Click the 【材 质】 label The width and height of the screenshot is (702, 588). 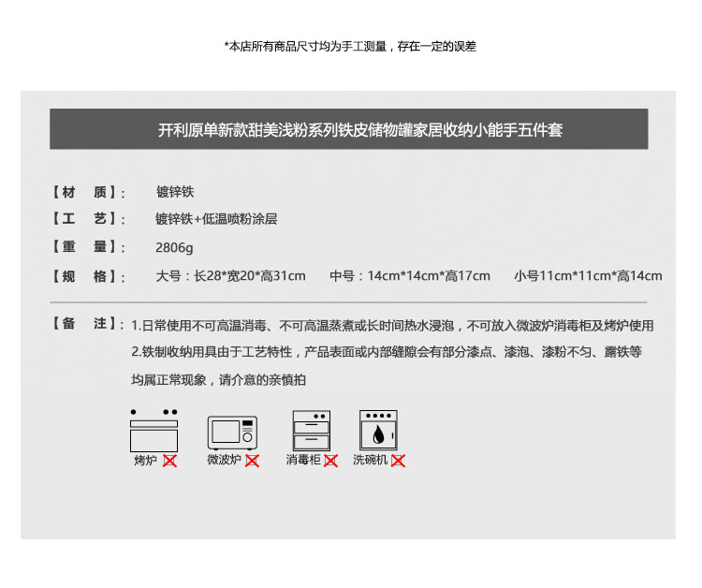[88, 193]
